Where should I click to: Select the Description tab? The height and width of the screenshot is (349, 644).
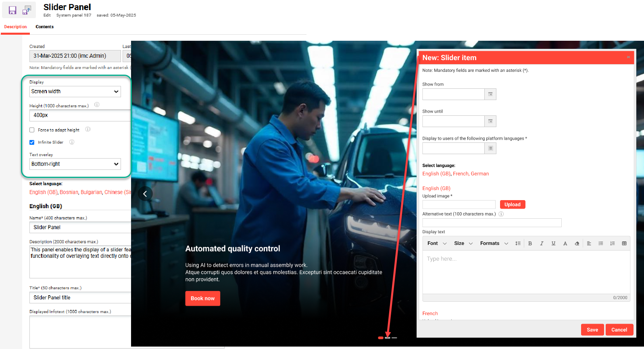point(15,27)
